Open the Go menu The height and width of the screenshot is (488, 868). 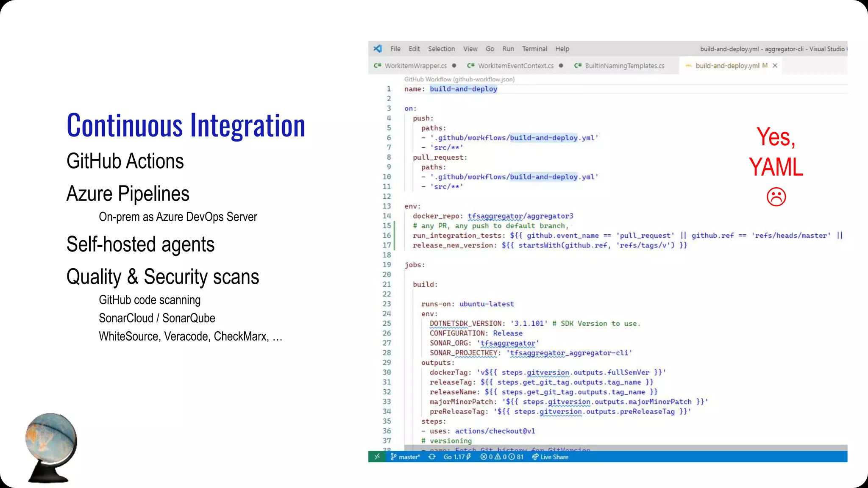pyautogui.click(x=490, y=49)
